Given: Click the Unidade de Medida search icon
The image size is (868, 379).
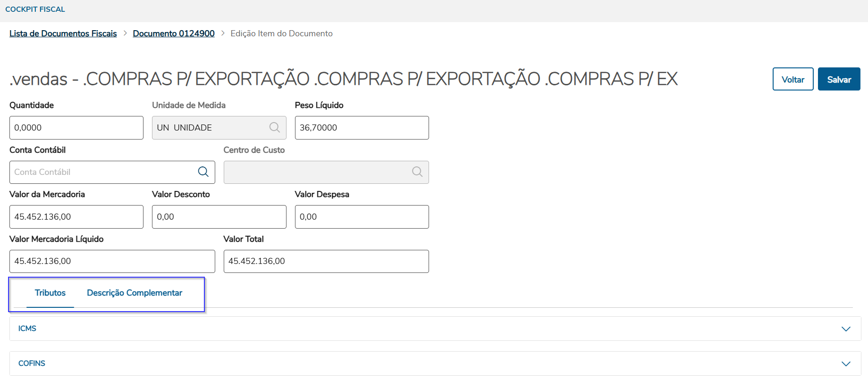Looking at the screenshot, I should [x=275, y=128].
